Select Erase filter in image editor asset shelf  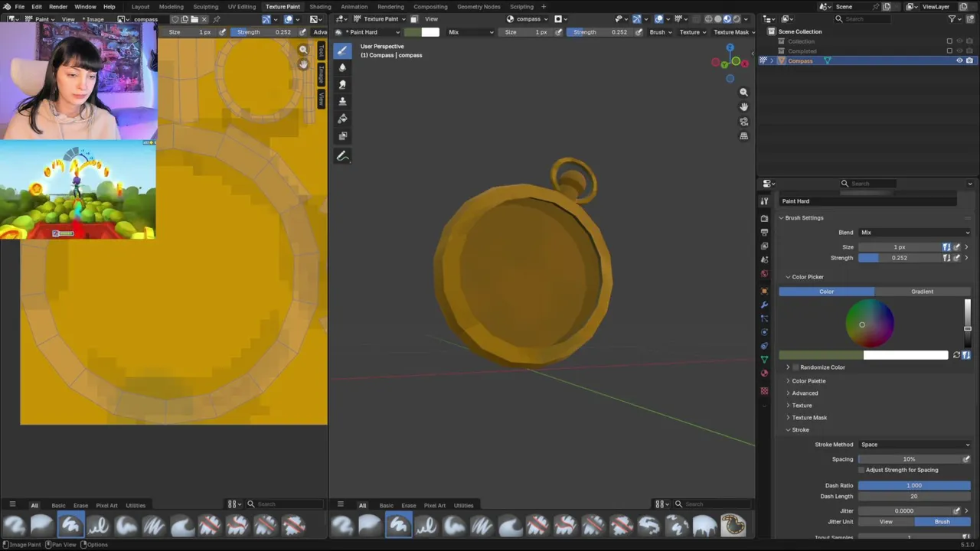pyautogui.click(x=80, y=505)
